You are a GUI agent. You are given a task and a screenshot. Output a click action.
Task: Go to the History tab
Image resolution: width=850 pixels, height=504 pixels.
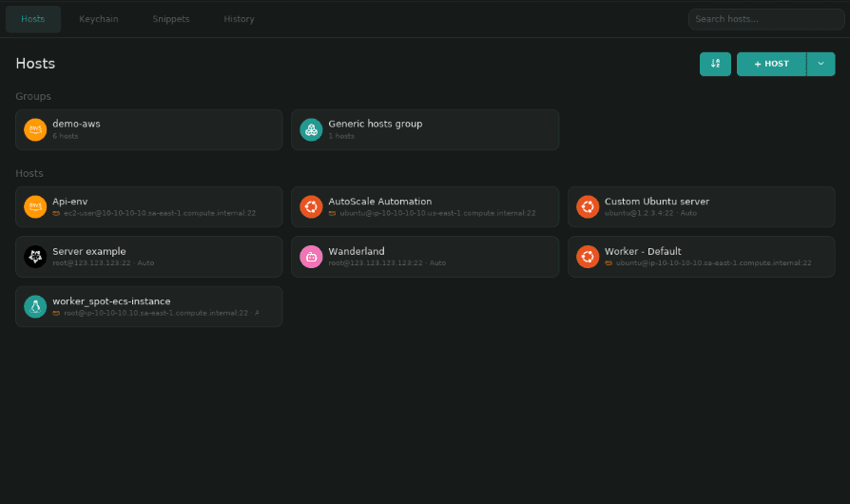pos(239,19)
